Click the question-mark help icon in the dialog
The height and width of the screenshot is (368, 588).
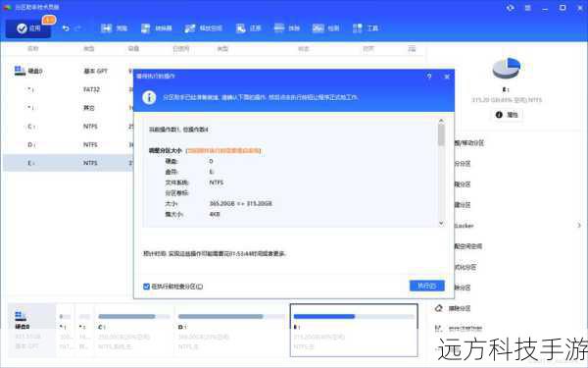click(429, 77)
